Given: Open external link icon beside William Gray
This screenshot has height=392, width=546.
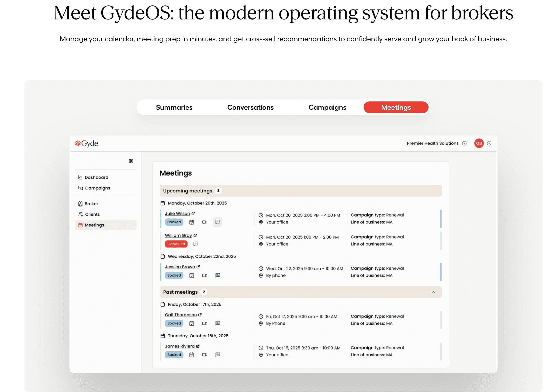Looking at the screenshot, I should click(x=195, y=235).
